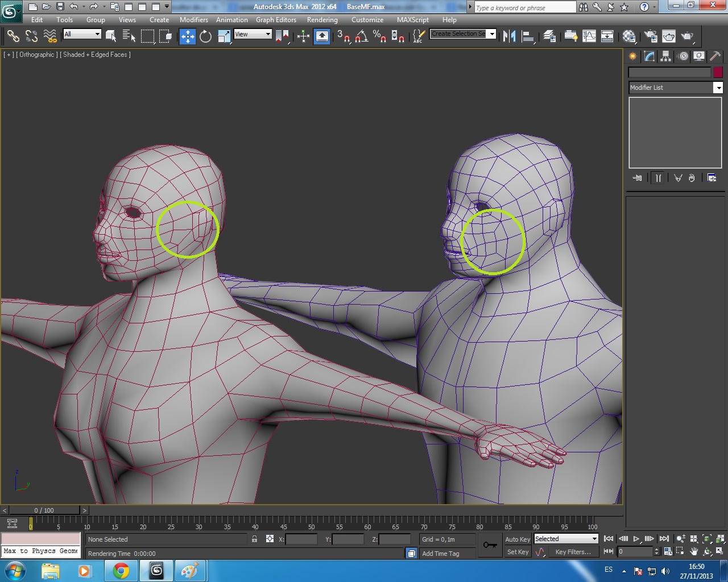
Task: Open the Material Editor from the toolbar
Action: (x=629, y=36)
